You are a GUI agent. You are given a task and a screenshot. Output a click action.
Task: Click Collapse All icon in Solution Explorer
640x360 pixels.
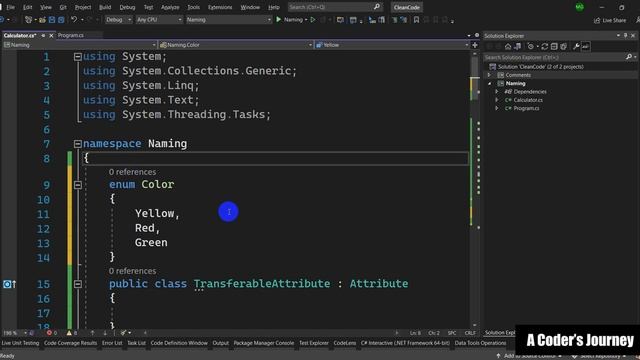click(554, 47)
